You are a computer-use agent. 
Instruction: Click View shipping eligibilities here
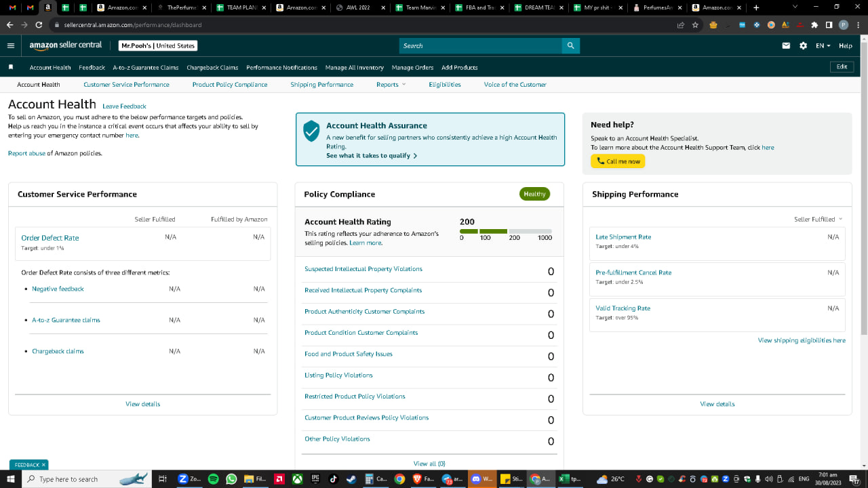pyautogui.click(x=802, y=340)
